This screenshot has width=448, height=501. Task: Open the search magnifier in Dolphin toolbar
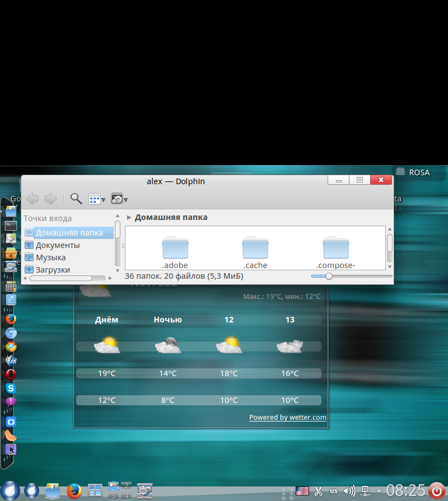click(76, 199)
